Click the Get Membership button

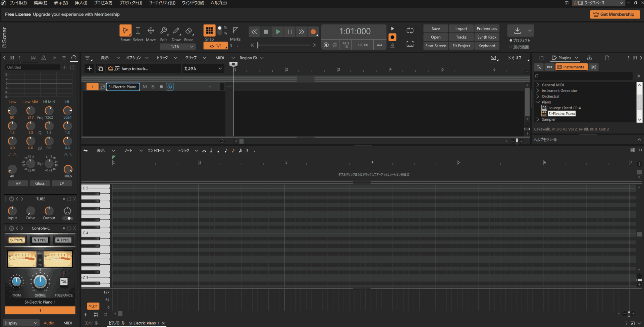(614, 14)
